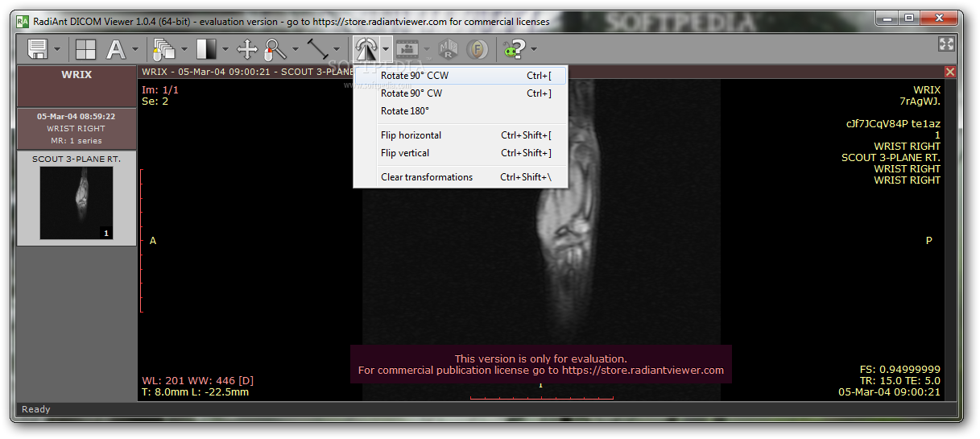
Task: Choose Rotate 90° CCW
Action: [x=461, y=76]
